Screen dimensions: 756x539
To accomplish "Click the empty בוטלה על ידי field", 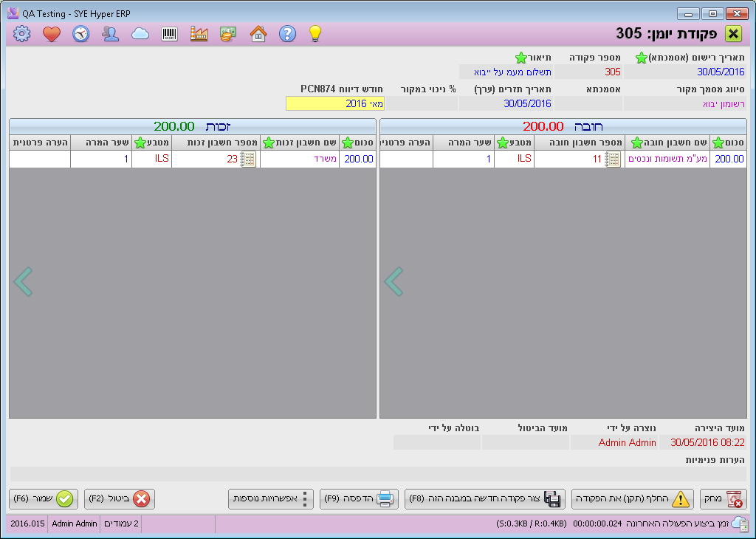I will (x=437, y=442).
